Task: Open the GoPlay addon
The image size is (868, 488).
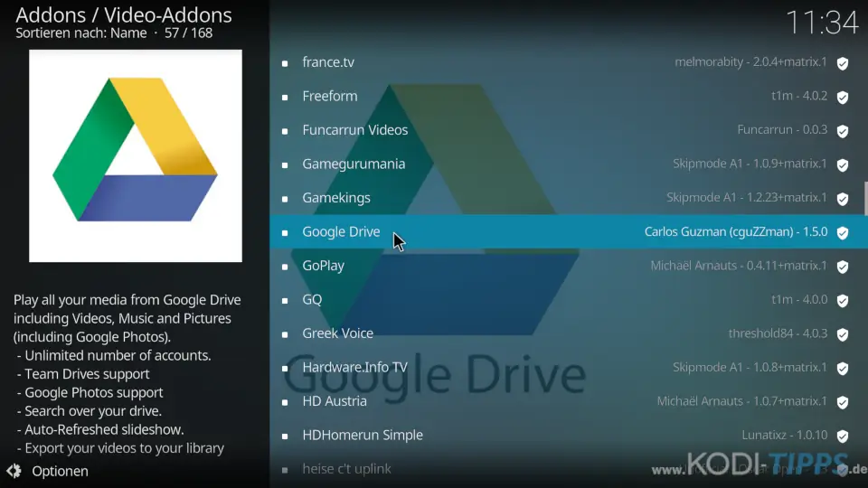Action: [x=569, y=266]
